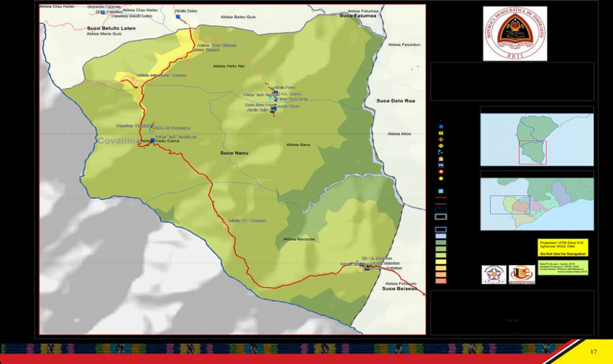Click the yellow pentagon legend icon
Screen dimensions: 613x364
[x=441, y=178]
